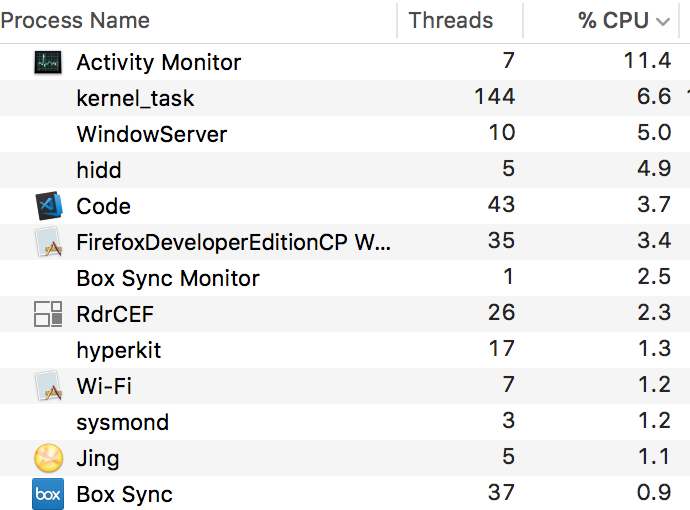Image resolution: width=690 pixels, height=510 pixels.
Task: Click the 43 threads value for Code
Action: point(501,204)
